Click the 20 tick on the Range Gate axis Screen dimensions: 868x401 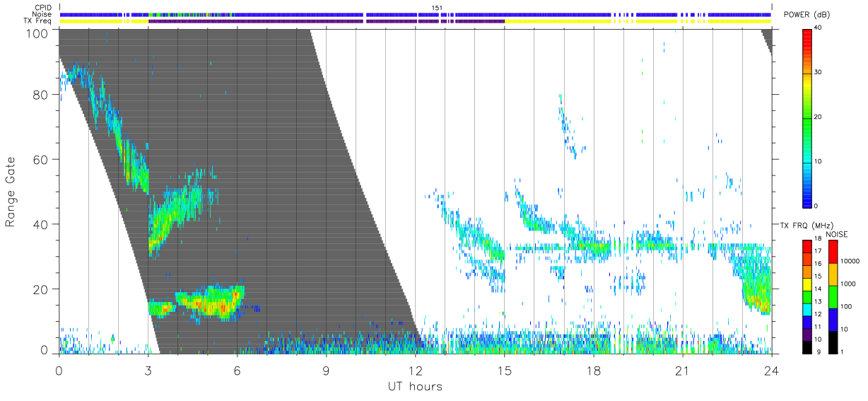coord(40,289)
